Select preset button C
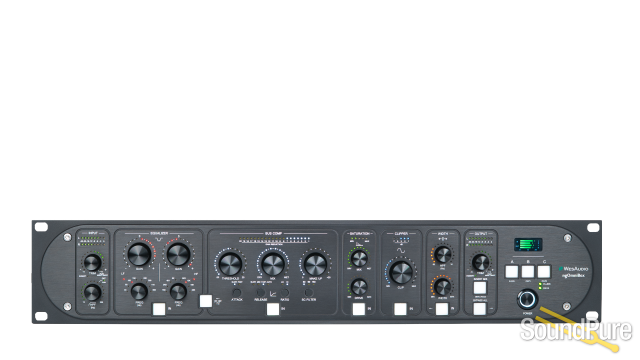Screen dimensions: 640x360 (544, 272)
